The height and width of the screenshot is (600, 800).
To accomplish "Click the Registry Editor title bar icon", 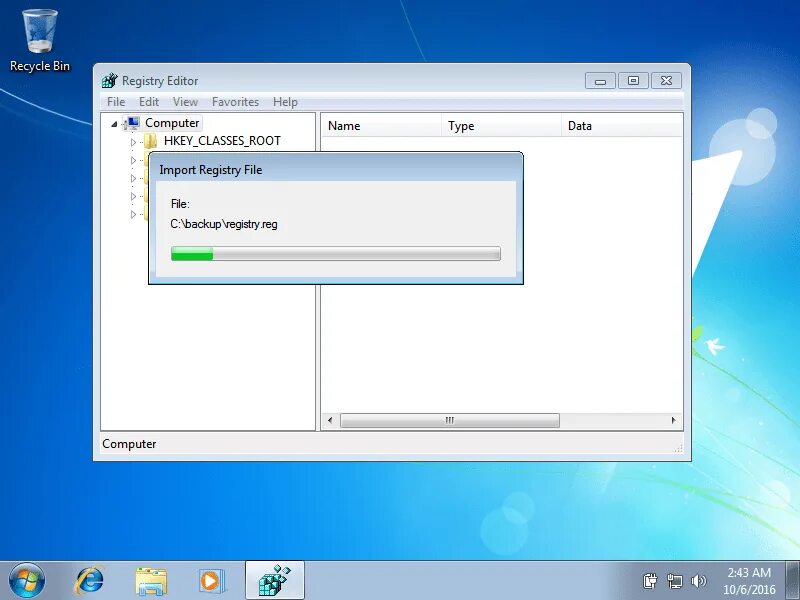I will pos(109,81).
